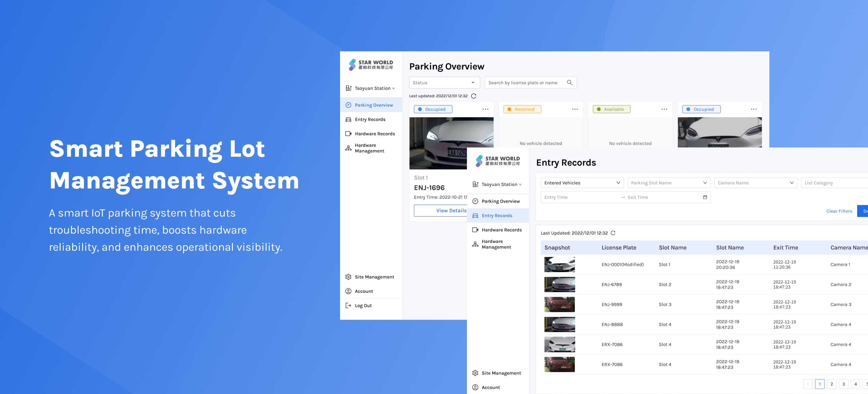
Task: Click ENJ-1696 license plate text
Action: [x=429, y=188]
